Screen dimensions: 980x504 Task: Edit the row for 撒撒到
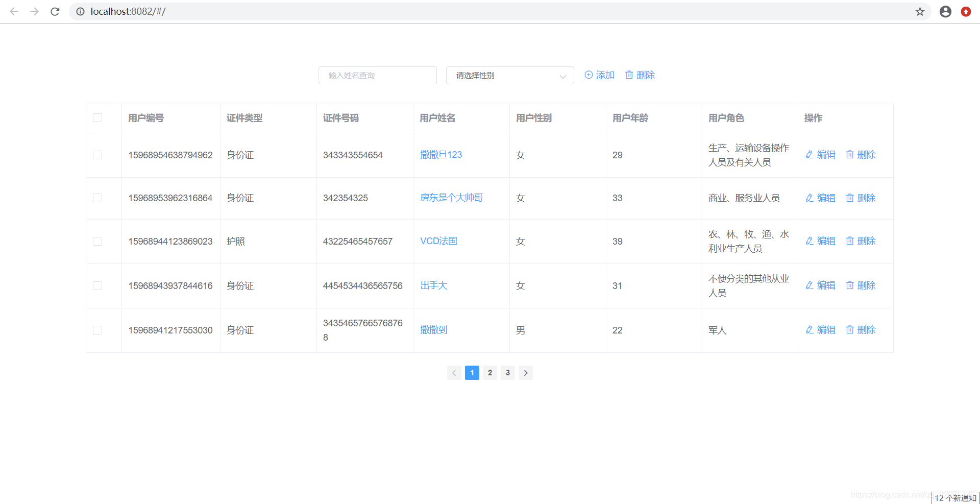pyautogui.click(x=820, y=330)
